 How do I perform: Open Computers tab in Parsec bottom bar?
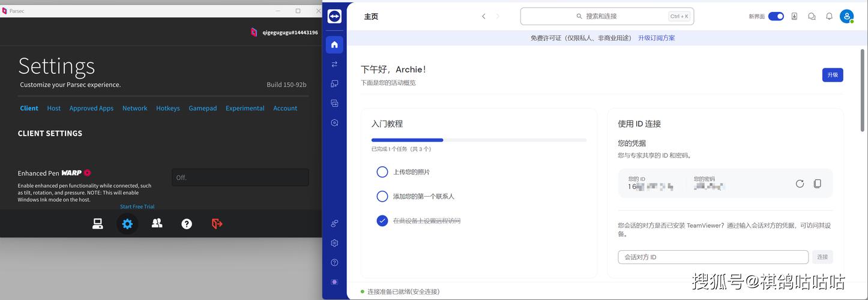pos(97,224)
